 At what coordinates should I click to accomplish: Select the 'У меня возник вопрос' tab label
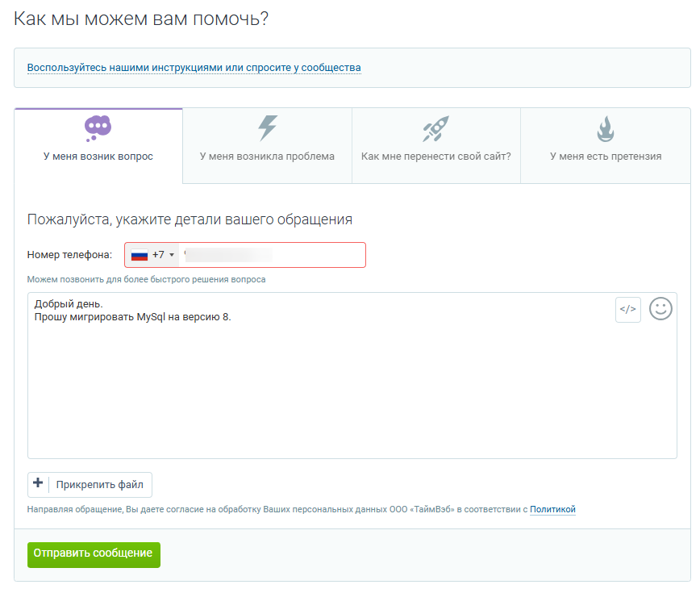[98, 157]
